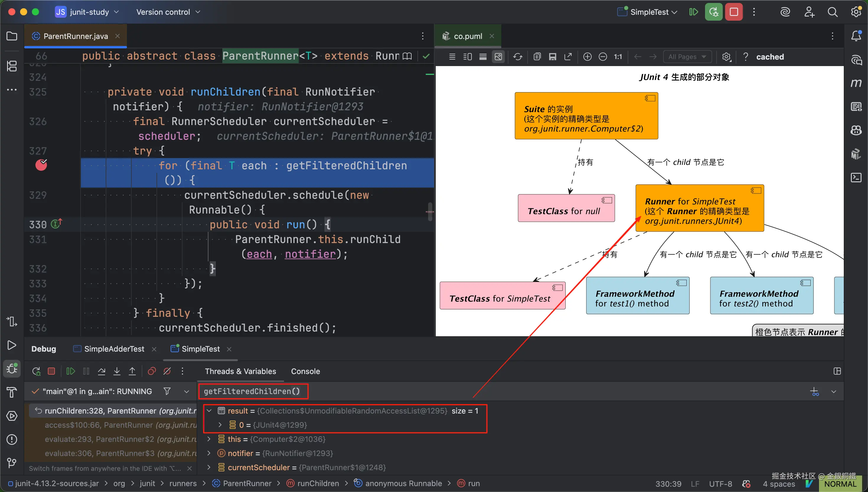Toggle Mute Breakpoints in debug toolbar
This screenshot has height=492, width=868.
click(x=167, y=371)
